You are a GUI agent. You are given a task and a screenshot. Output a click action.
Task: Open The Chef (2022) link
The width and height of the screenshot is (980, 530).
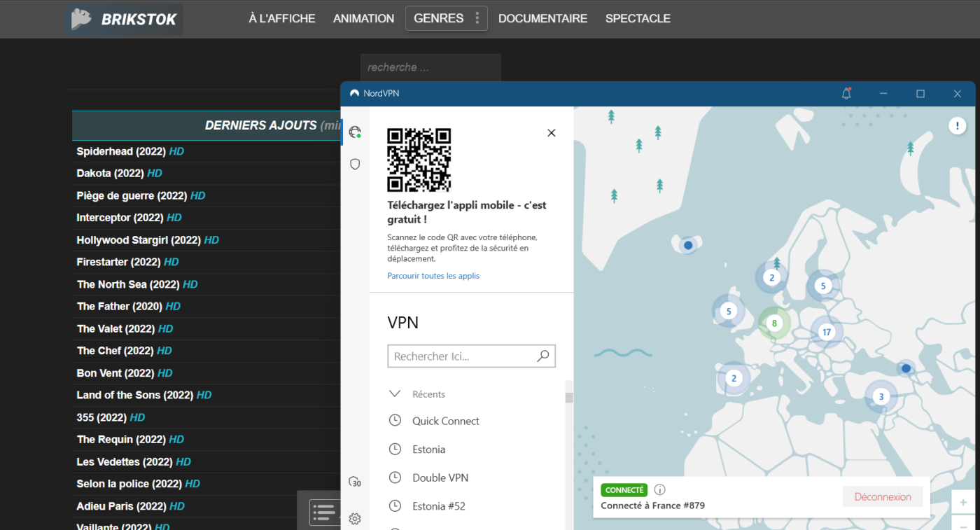coord(124,351)
